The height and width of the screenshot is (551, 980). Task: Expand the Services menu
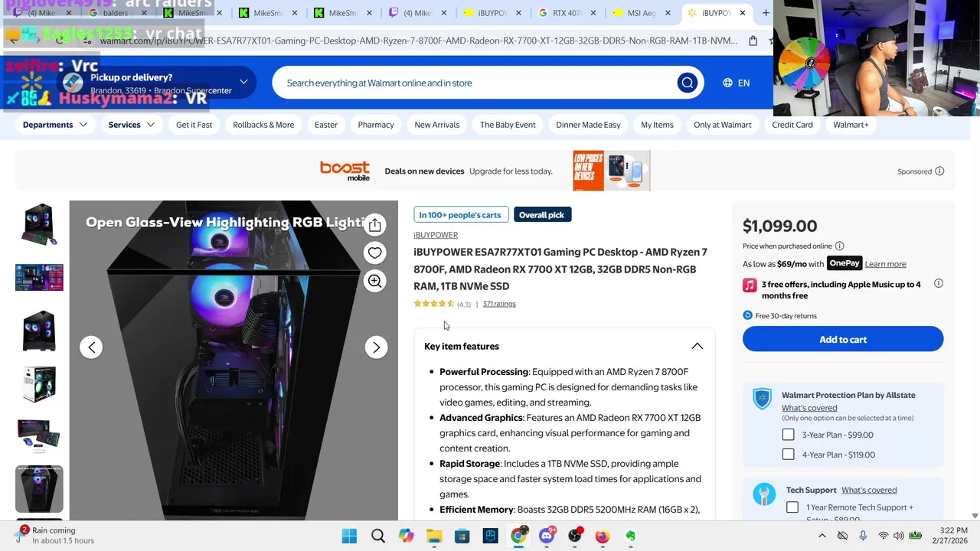[132, 125]
